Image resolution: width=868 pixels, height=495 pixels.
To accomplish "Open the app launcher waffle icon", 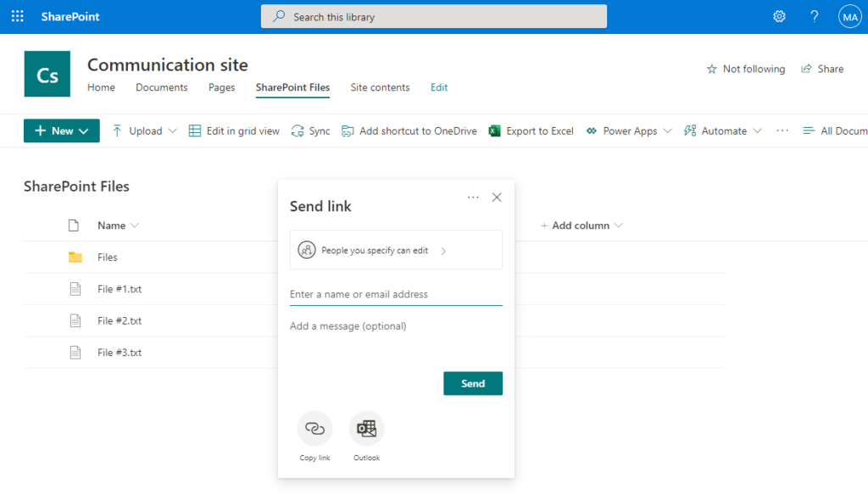I will click(17, 17).
